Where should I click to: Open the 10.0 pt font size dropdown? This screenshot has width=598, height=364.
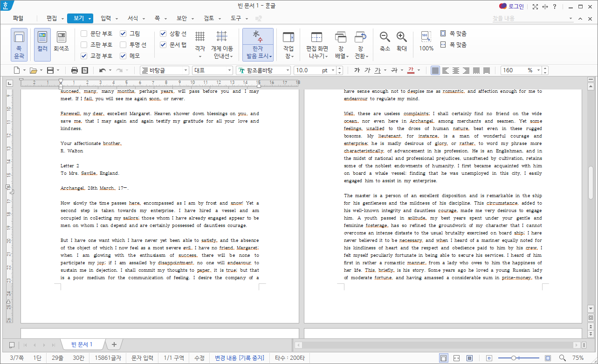(x=332, y=70)
